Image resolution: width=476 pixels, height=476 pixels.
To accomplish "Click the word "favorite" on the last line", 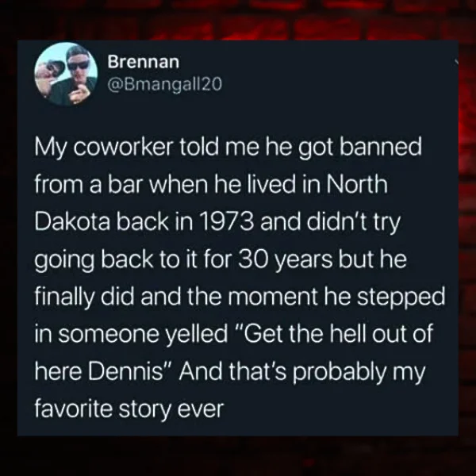I will coord(74,409).
